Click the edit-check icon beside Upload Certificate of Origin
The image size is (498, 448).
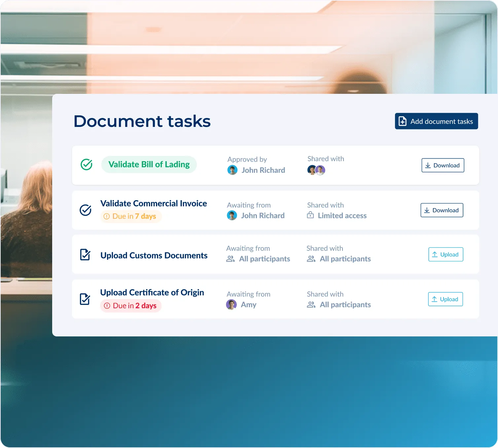click(x=85, y=299)
